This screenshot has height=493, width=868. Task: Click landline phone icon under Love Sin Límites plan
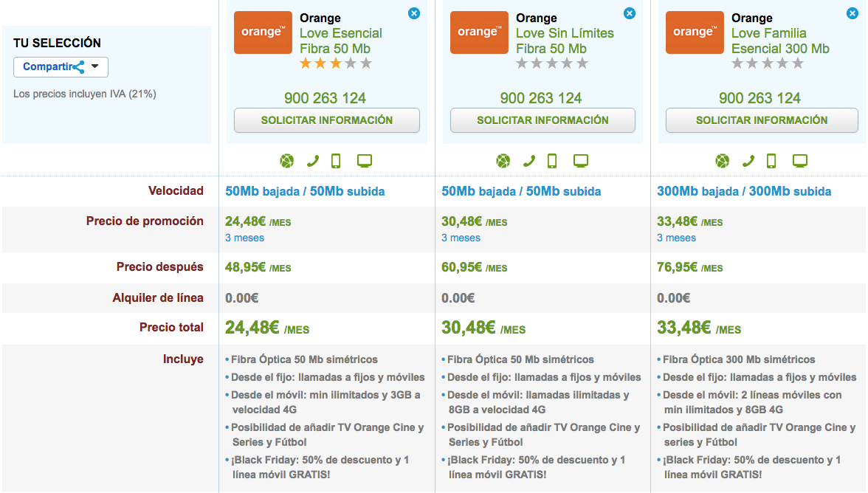(529, 161)
